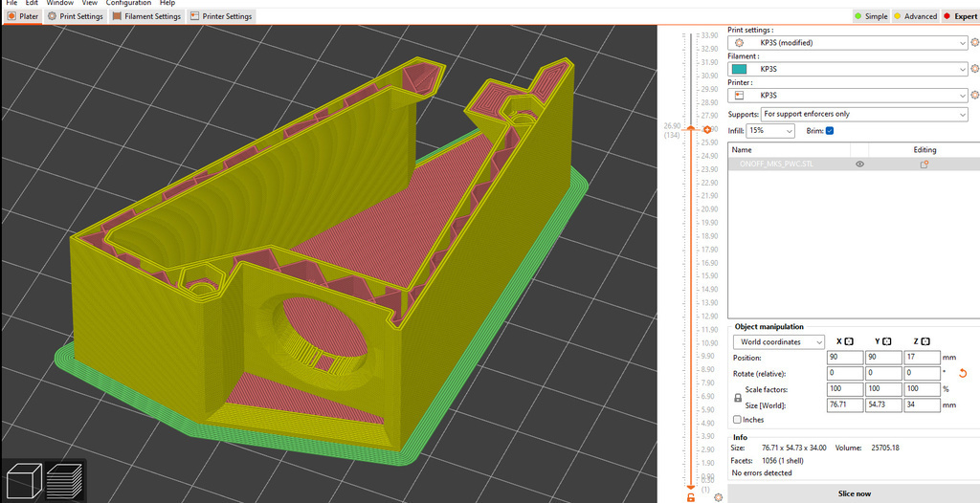Switch to 3D editor view cube icon
Screen dimensions: 980x503
(23, 480)
